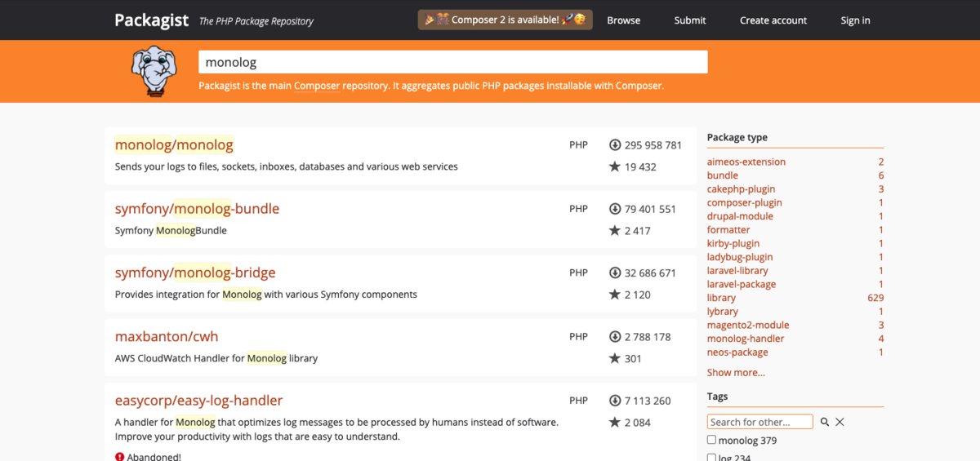The image size is (980, 461).
Task: Click the star icon beside 2 417
Action: point(615,230)
